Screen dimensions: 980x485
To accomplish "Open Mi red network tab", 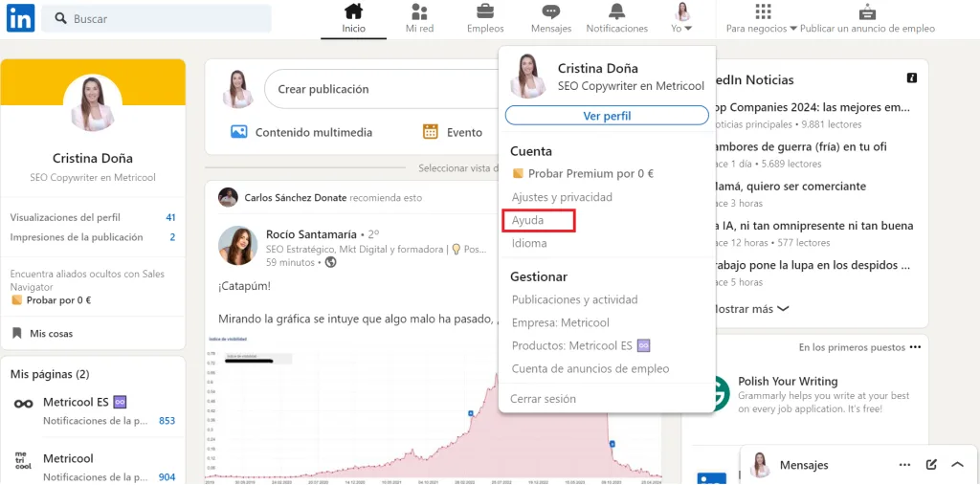I will coord(419,19).
